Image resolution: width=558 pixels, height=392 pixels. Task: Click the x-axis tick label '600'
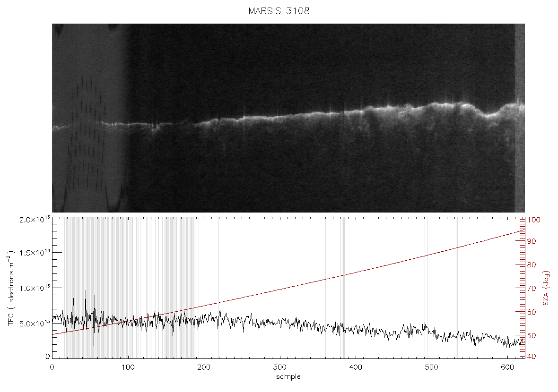pyautogui.click(x=507, y=367)
